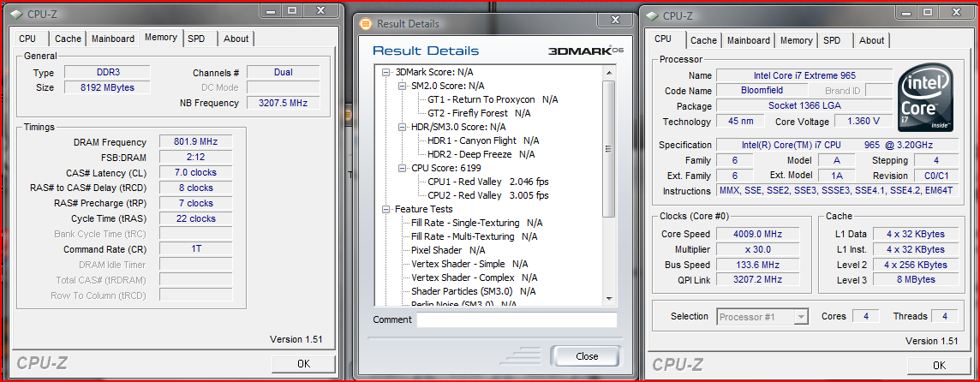Click the Code Name value Bloomfield

pos(762,91)
